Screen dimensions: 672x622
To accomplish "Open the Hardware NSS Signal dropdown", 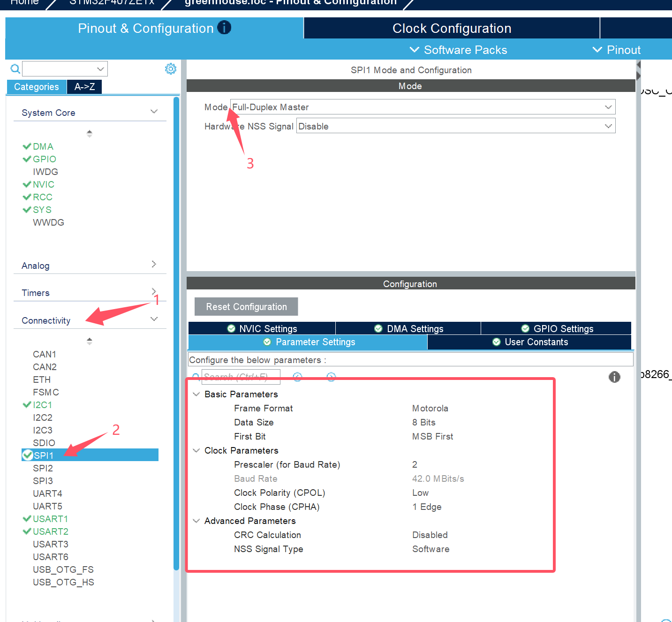I will pos(455,126).
